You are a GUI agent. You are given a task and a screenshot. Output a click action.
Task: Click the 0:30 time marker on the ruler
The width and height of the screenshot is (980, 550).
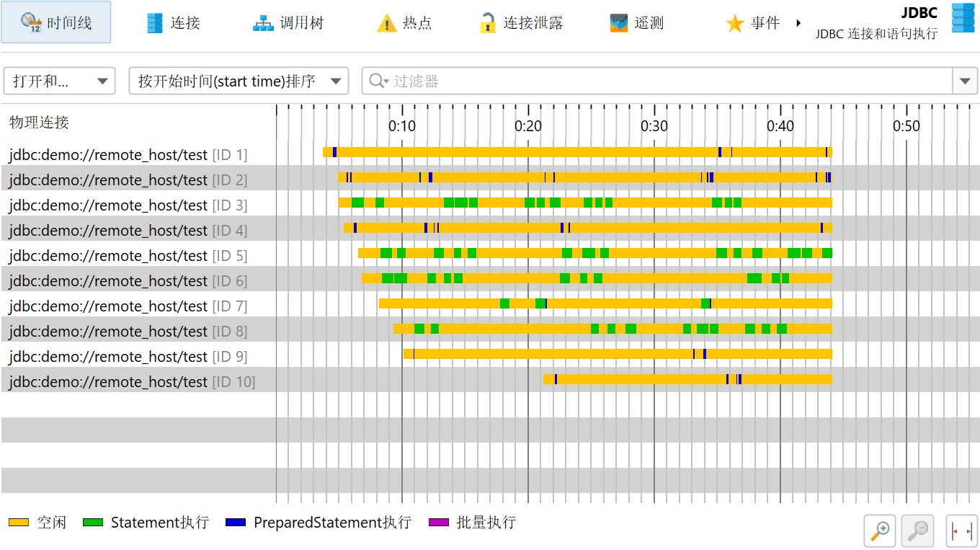(654, 126)
